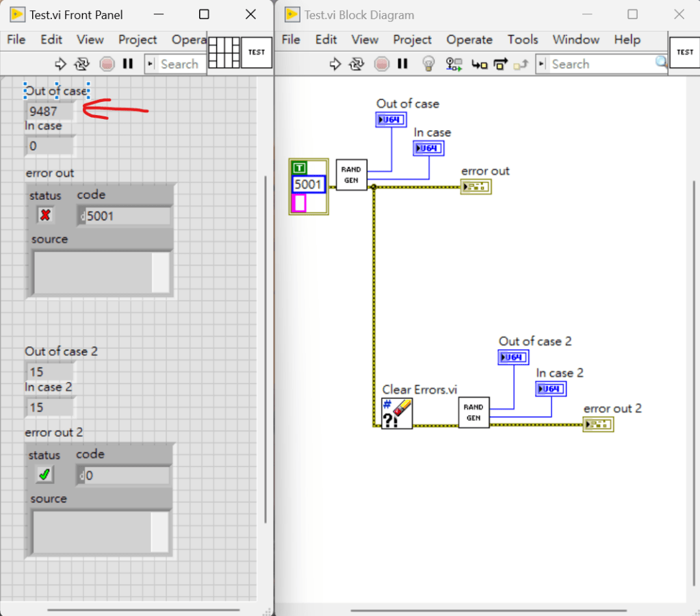Open the Tools menu in Block Diagram

[x=523, y=40]
